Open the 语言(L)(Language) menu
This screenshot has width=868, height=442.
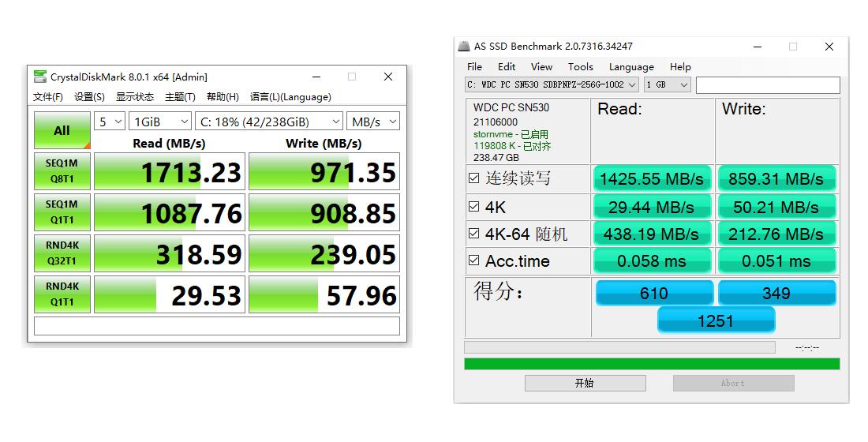point(290,97)
